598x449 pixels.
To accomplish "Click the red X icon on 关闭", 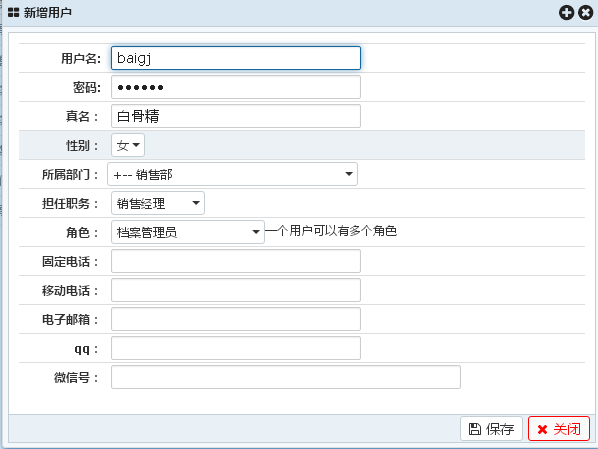I will coord(542,430).
